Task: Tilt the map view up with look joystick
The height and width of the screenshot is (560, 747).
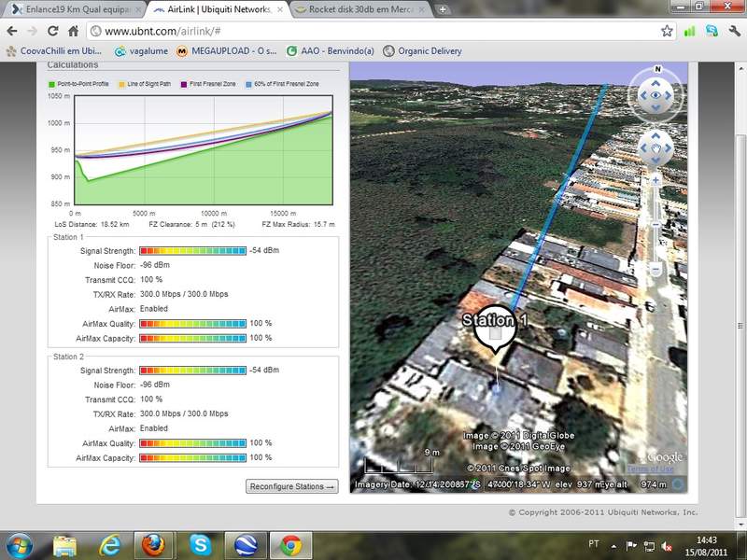Action: [x=655, y=83]
